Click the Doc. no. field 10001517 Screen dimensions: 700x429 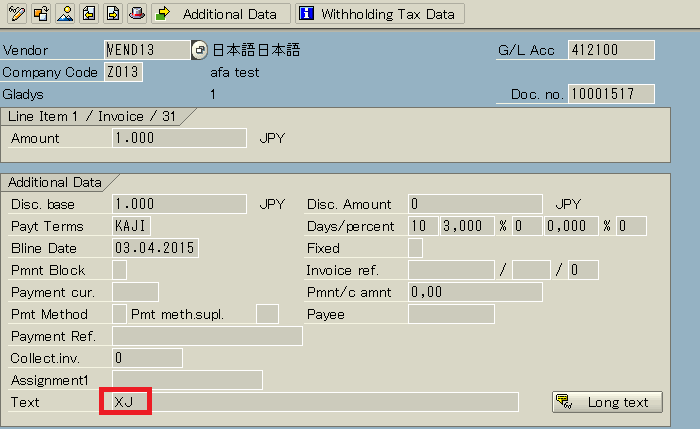(611, 94)
